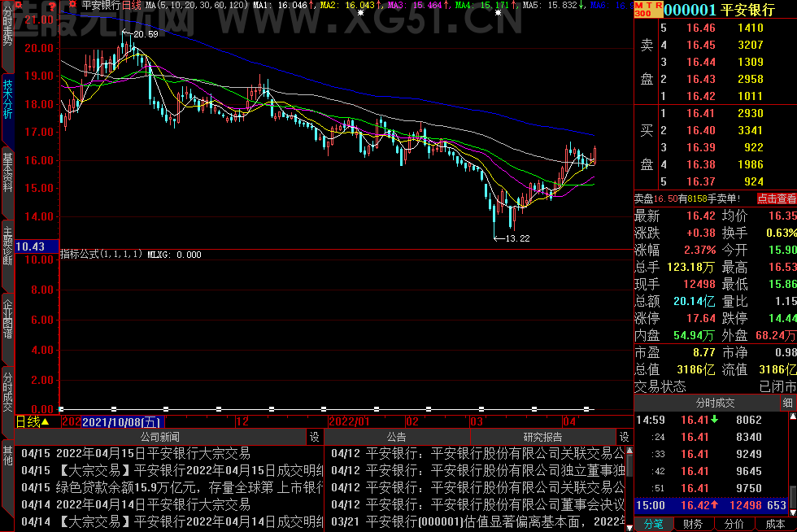Click the 涨停 17.64 value

point(701,318)
